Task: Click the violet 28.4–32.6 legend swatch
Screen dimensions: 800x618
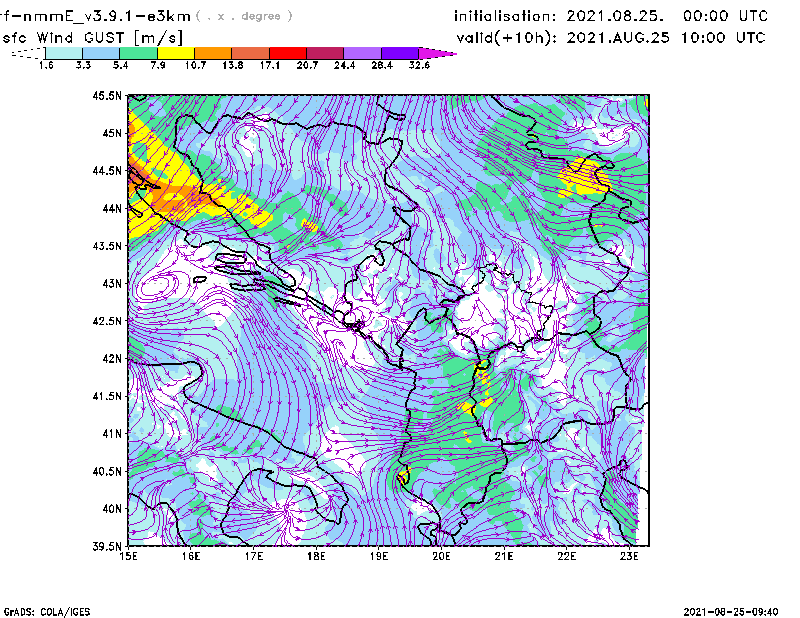Action: coord(399,53)
